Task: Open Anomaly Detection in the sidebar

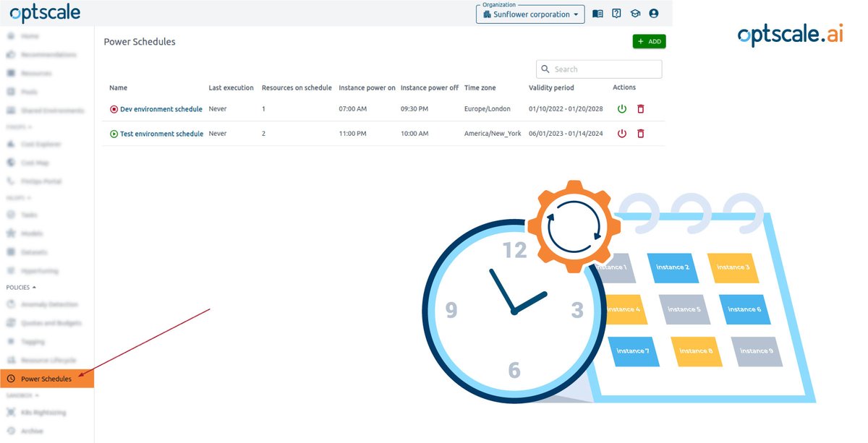Action: (x=47, y=304)
